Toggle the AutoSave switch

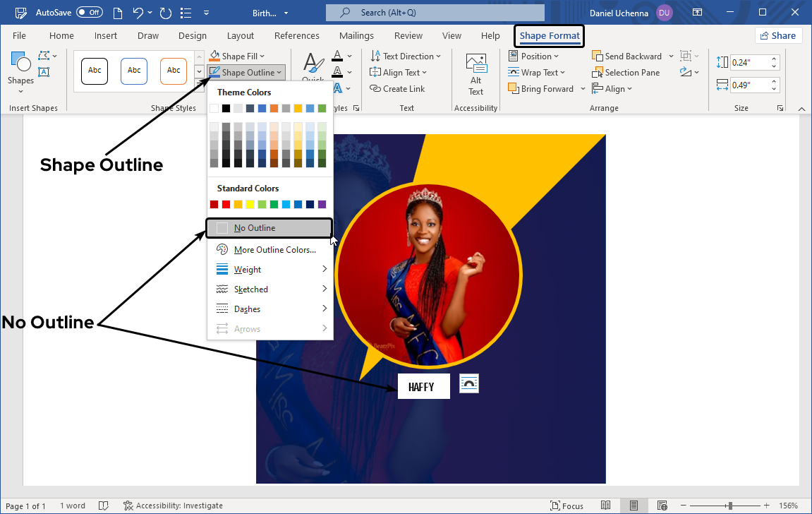coord(89,13)
